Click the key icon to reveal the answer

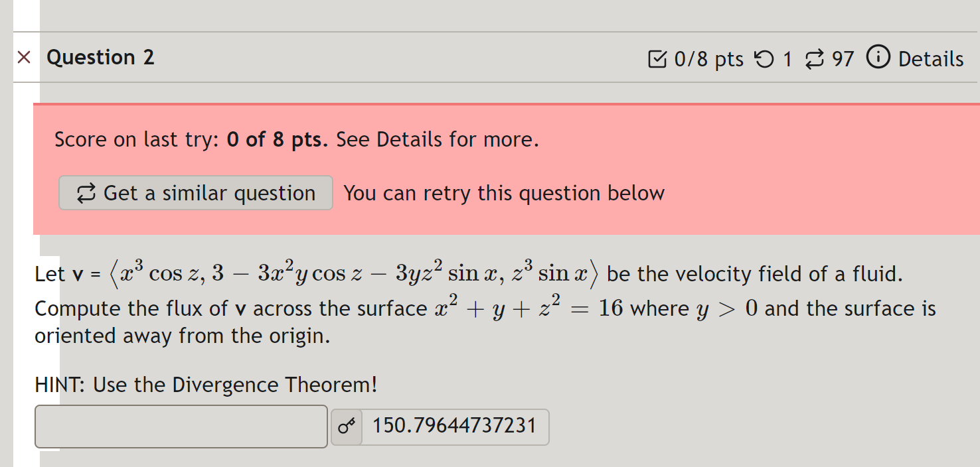346,427
